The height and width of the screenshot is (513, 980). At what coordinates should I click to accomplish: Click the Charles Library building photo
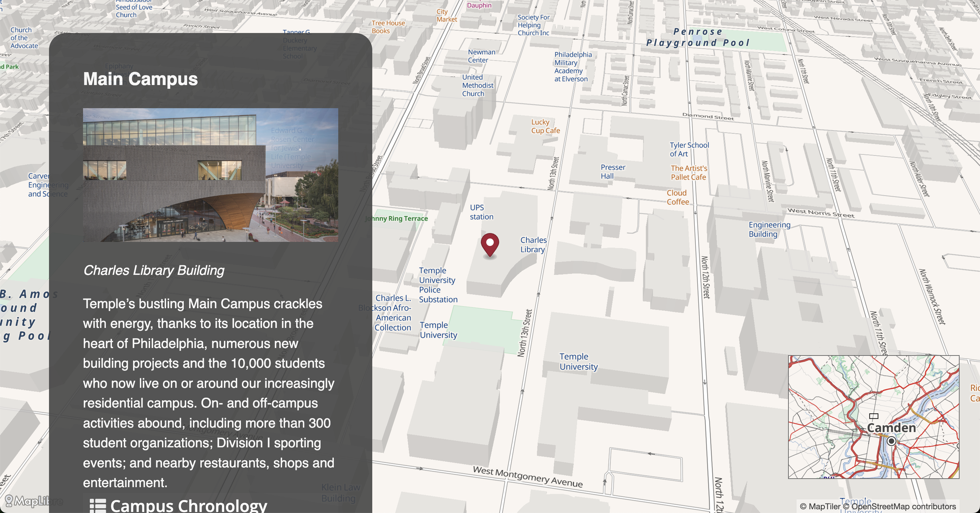pos(210,175)
